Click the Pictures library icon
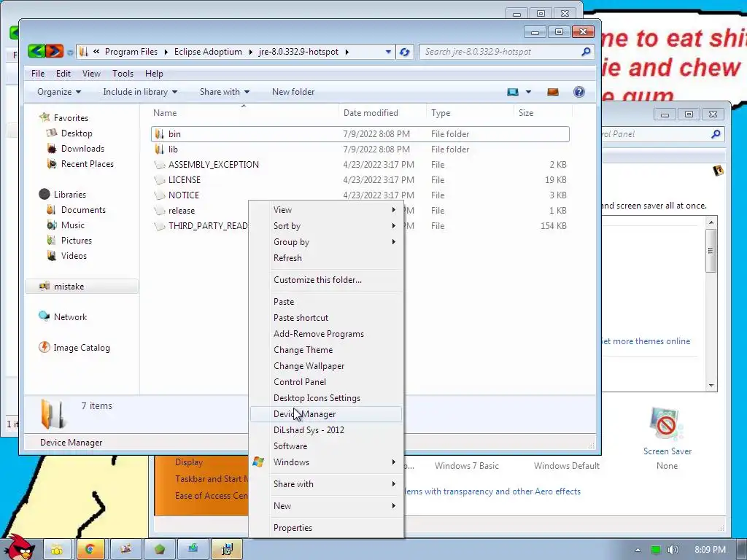Screen dimensions: 747x560 [x=52, y=241]
